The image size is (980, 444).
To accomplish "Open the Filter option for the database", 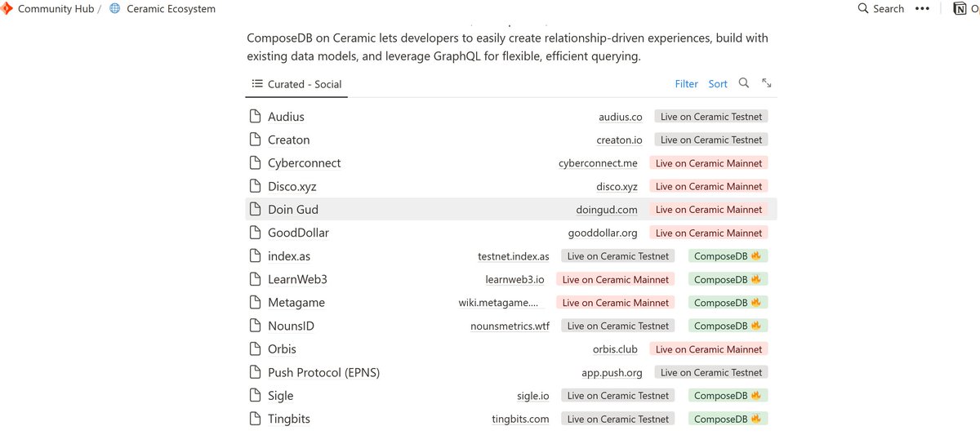I will 686,84.
